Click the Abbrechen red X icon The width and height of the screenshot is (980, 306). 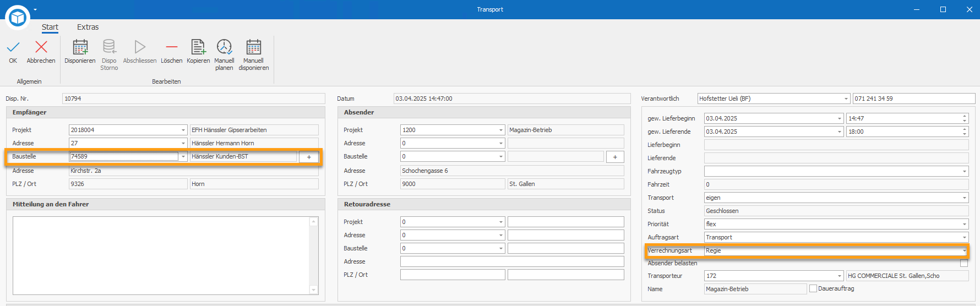(x=41, y=47)
